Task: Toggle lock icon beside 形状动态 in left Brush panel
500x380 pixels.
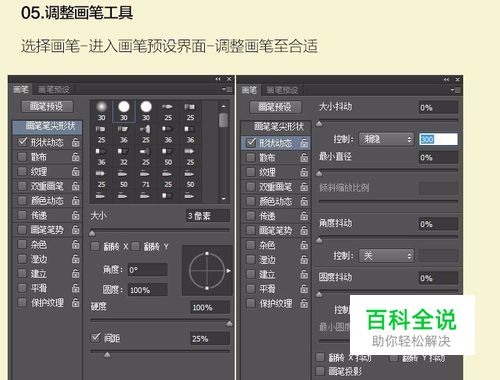Action: point(76,142)
